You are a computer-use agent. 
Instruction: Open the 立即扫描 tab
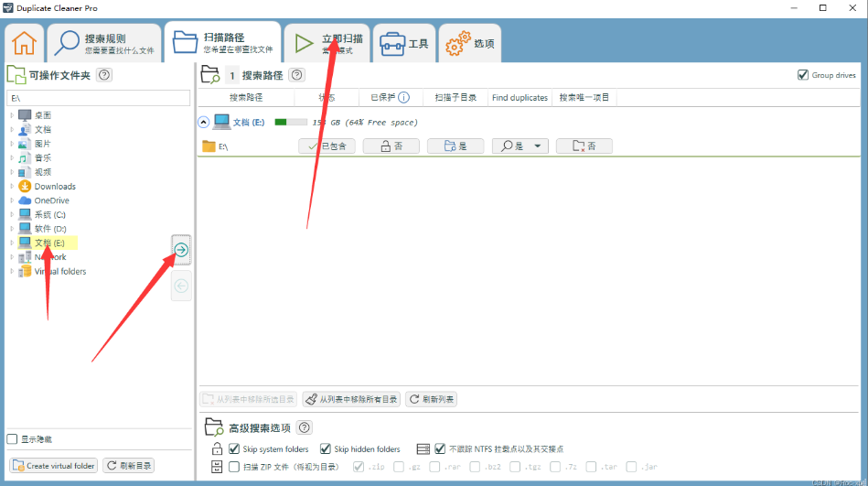click(327, 43)
